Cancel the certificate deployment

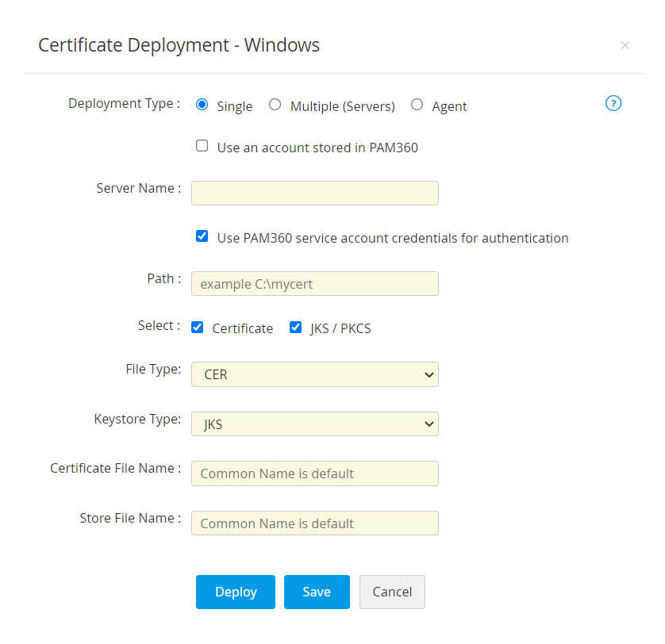coord(392,592)
